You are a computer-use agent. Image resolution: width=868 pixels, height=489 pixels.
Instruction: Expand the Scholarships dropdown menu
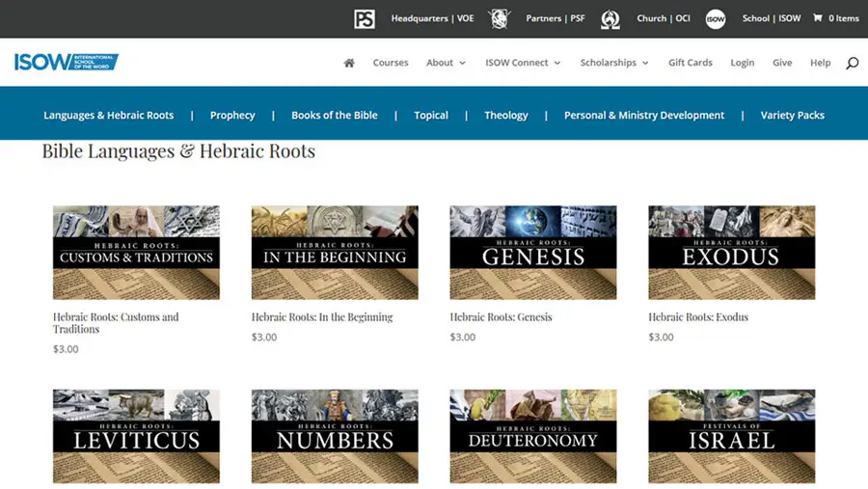click(x=614, y=63)
